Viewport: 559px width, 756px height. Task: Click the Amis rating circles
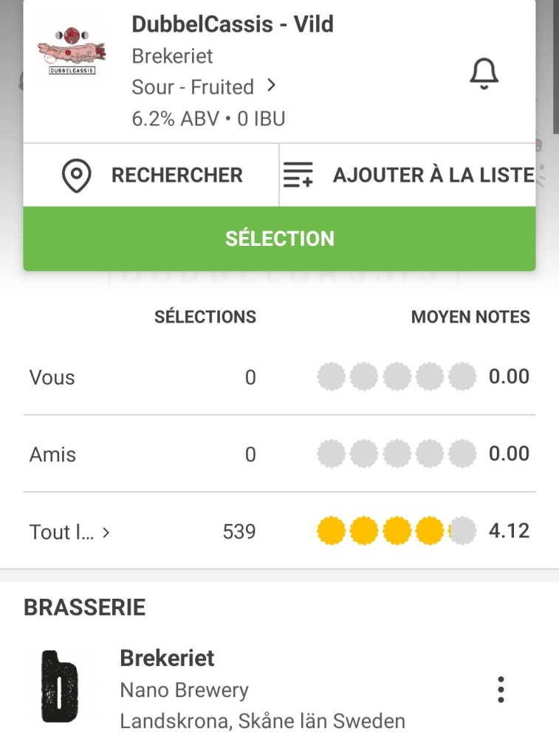tap(397, 454)
